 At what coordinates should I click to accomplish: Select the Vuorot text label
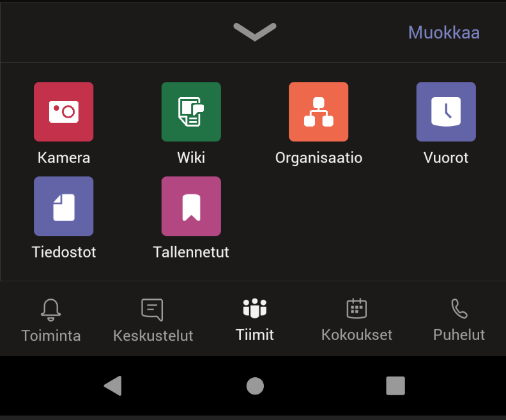(446, 158)
